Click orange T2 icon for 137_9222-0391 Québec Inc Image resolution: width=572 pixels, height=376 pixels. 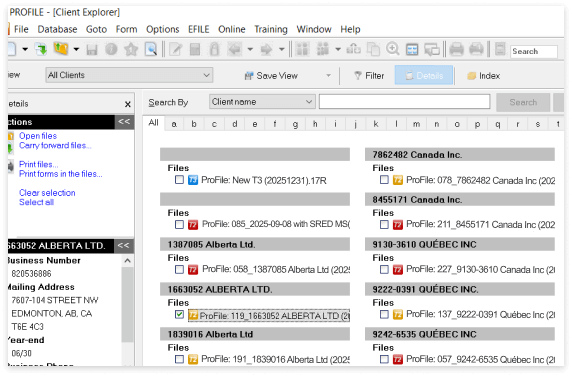pyautogui.click(x=398, y=314)
